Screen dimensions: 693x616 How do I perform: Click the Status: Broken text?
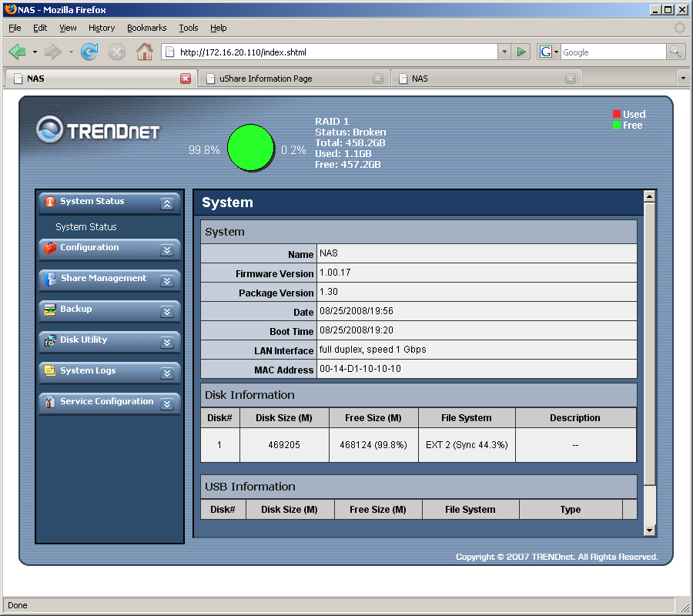350,132
